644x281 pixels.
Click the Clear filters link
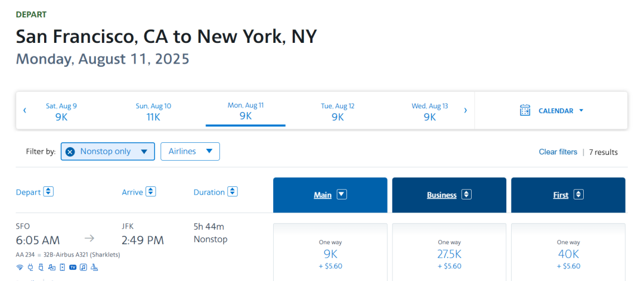(x=558, y=152)
